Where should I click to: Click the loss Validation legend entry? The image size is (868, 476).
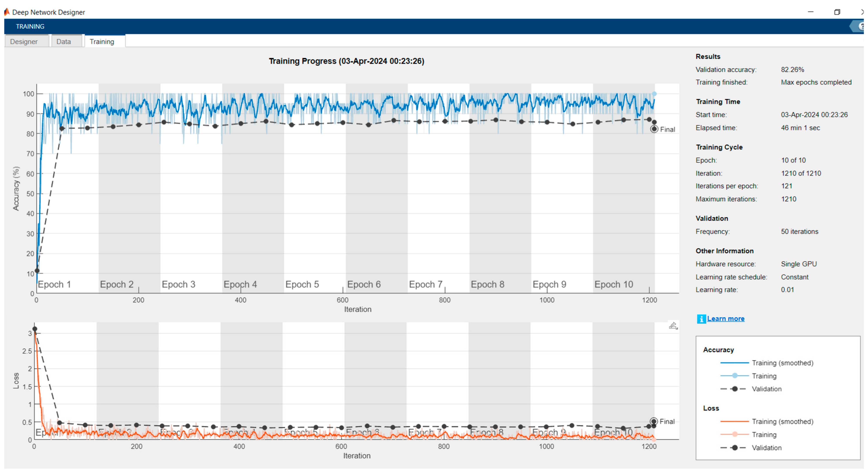766,448
